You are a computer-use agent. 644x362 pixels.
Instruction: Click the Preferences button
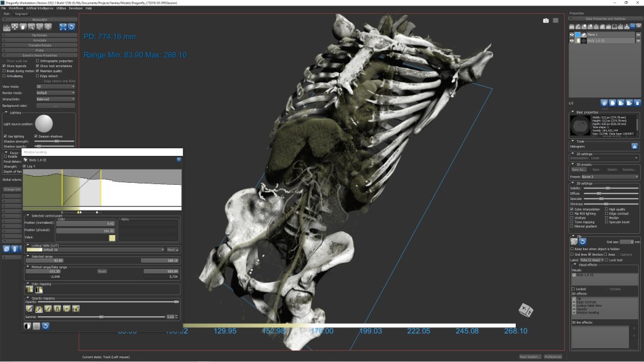[x=553, y=356]
